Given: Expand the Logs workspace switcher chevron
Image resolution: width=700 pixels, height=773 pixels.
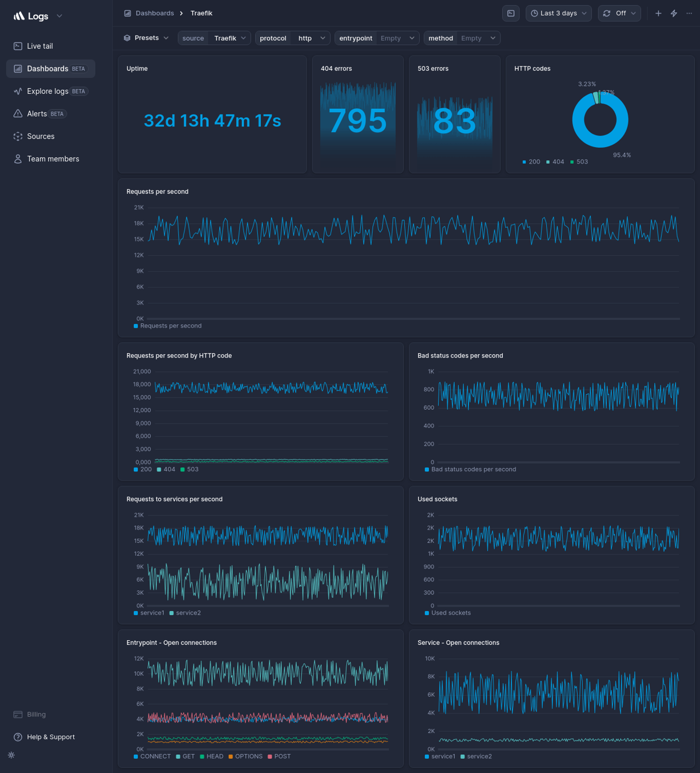Looking at the screenshot, I should 59,16.
